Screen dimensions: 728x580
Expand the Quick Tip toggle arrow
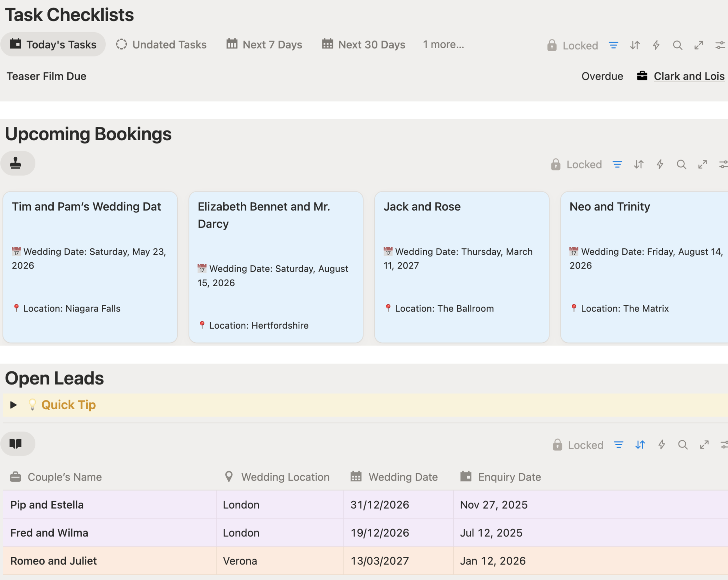(x=14, y=405)
